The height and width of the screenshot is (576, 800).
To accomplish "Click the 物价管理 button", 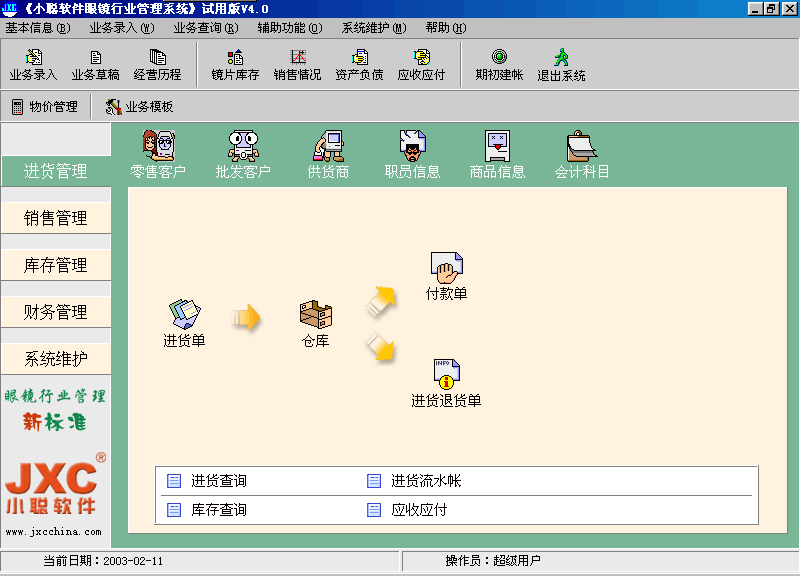I will (44, 106).
